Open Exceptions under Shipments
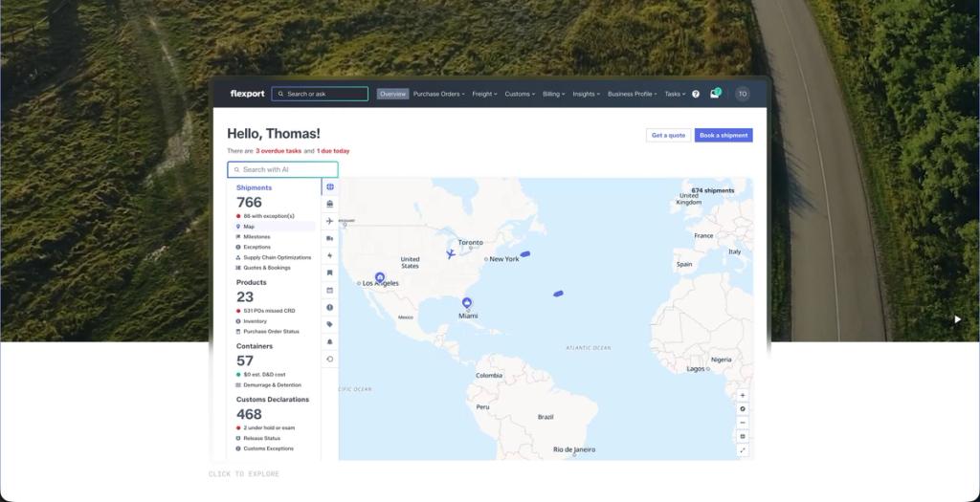The height and width of the screenshot is (502, 980). (256, 248)
